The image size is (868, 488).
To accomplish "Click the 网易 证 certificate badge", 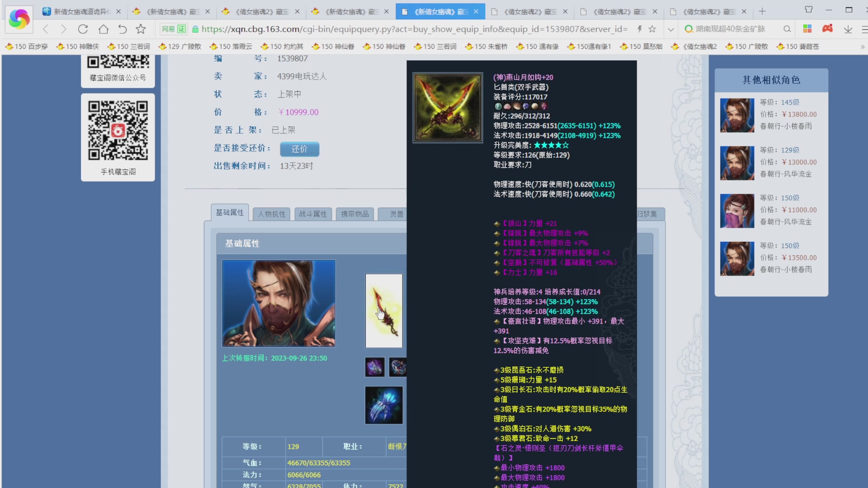I will pyautogui.click(x=174, y=29).
